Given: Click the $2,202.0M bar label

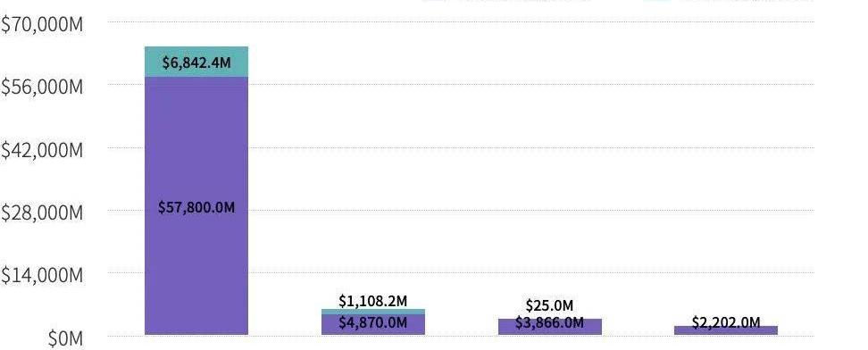Looking at the screenshot, I should point(726,322).
